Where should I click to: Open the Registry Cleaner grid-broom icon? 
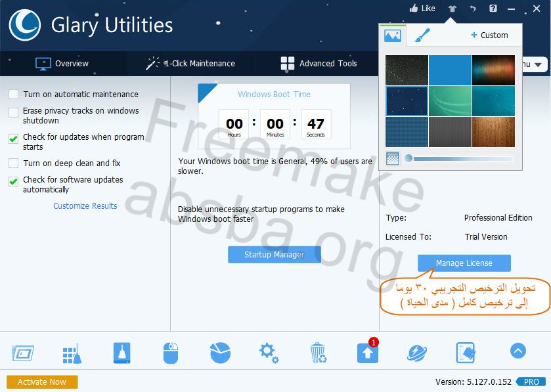click(72, 353)
